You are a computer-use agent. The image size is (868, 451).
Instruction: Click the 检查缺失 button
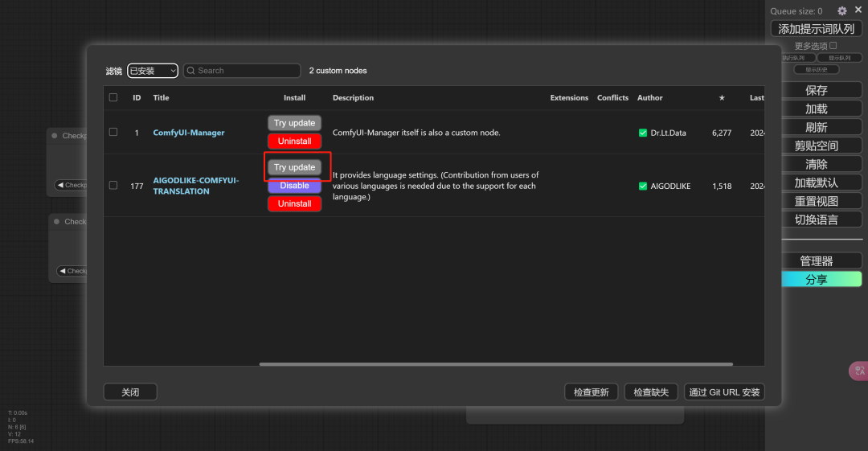[651, 392]
